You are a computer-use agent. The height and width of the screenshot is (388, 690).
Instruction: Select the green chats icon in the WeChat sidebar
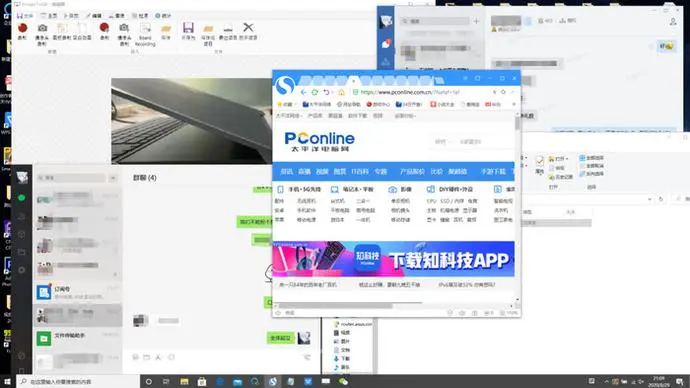click(x=22, y=198)
